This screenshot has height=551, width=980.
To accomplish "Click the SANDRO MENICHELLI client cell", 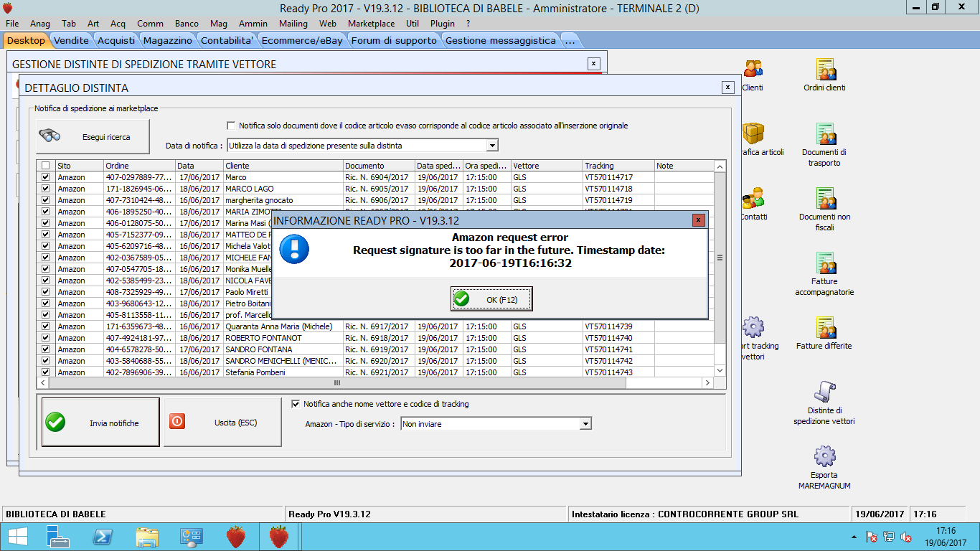I will (283, 361).
